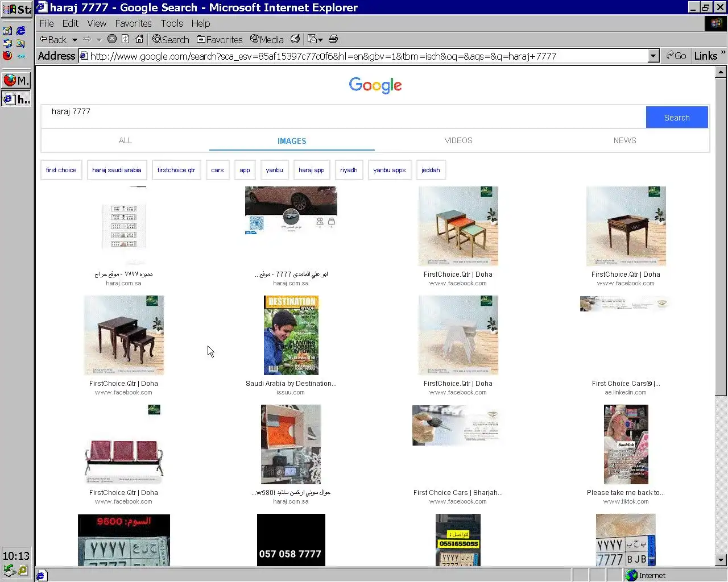Click the Back arrow in the IE toolbar

click(53, 39)
